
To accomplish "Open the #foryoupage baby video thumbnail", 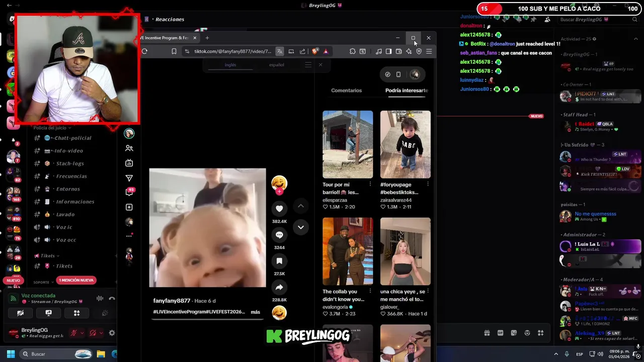I will (x=406, y=144).
